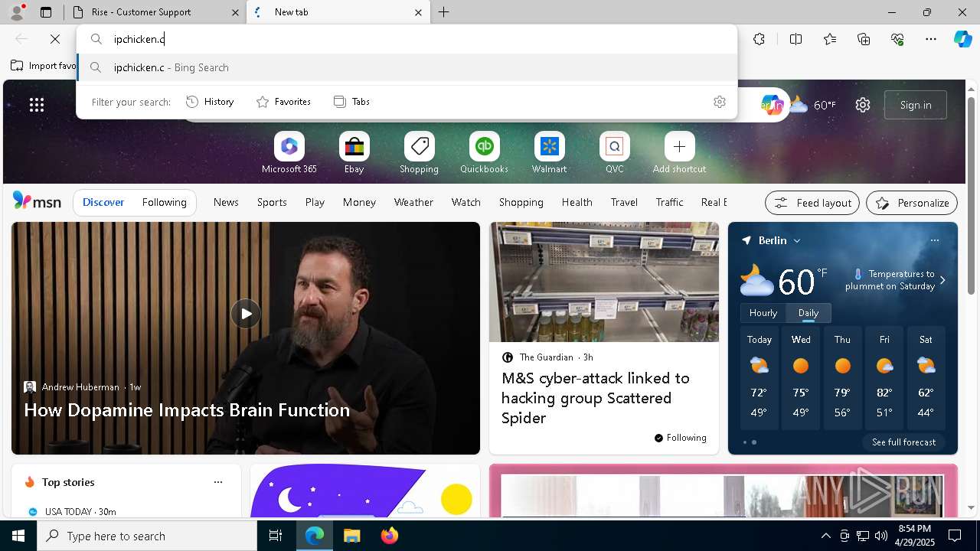This screenshot has height=551, width=980.
Task: Open the Sports category
Action: click(272, 202)
